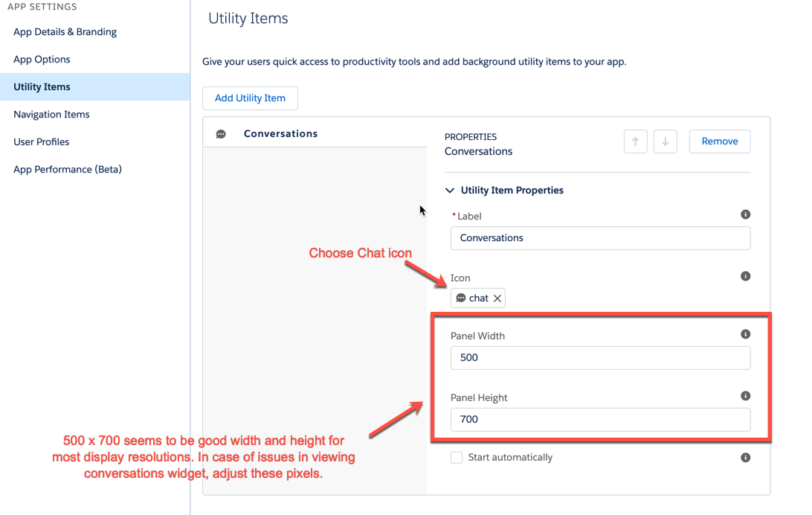
Task: Move Conversations utility item up
Action: tap(636, 141)
